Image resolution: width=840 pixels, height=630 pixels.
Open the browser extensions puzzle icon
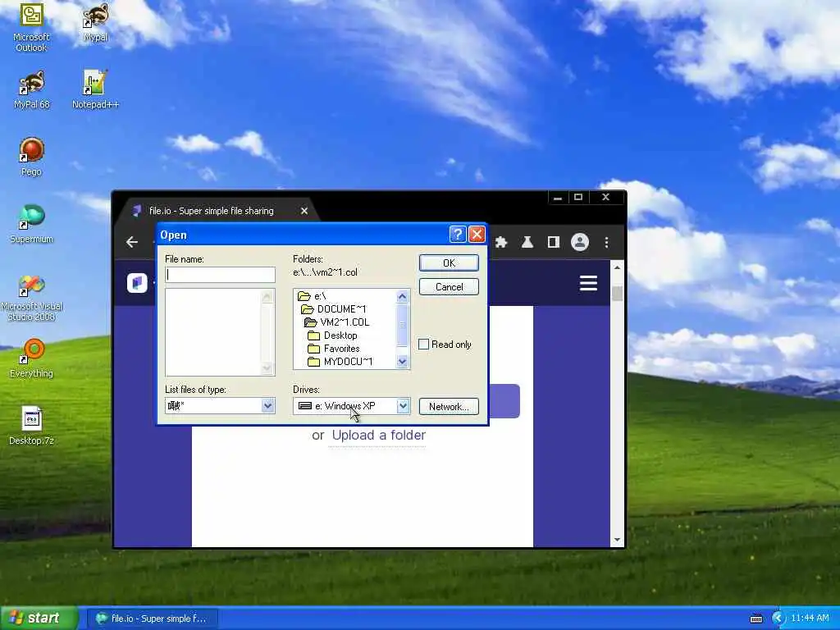pyautogui.click(x=501, y=242)
